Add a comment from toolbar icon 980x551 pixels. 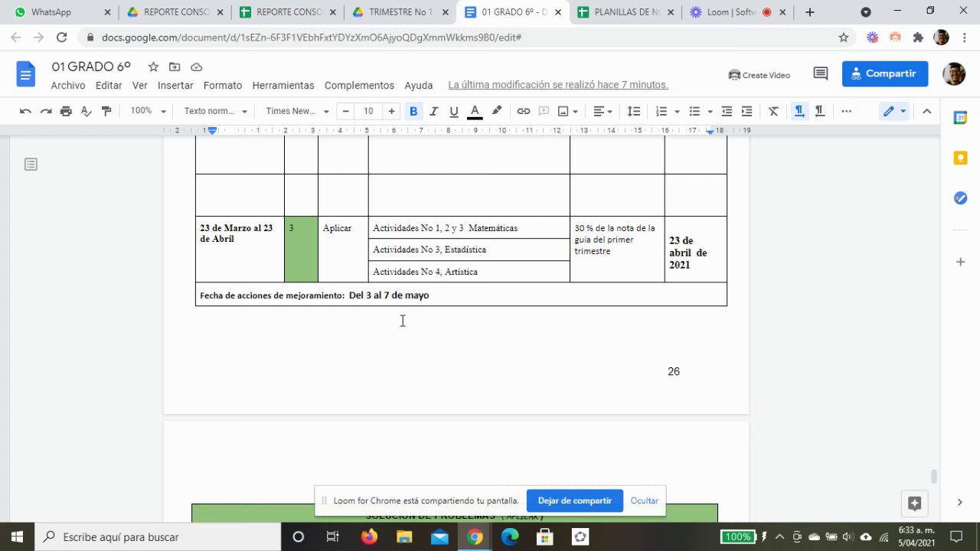coord(544,111)
